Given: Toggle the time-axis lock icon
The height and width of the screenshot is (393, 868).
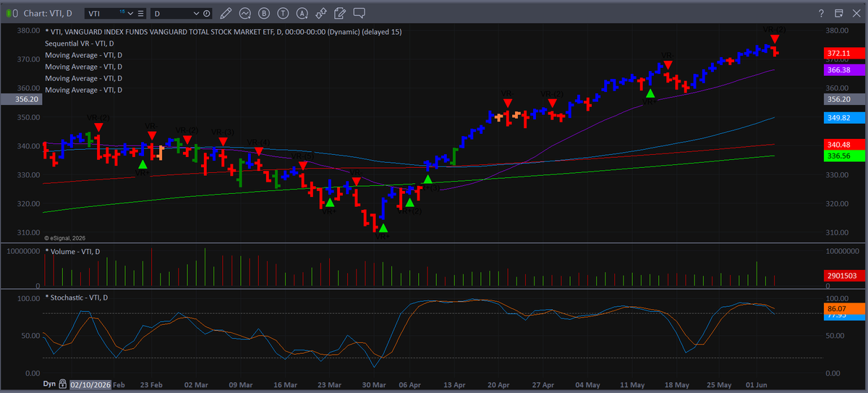Looking at the screenshot, I should tap(63, 384).
